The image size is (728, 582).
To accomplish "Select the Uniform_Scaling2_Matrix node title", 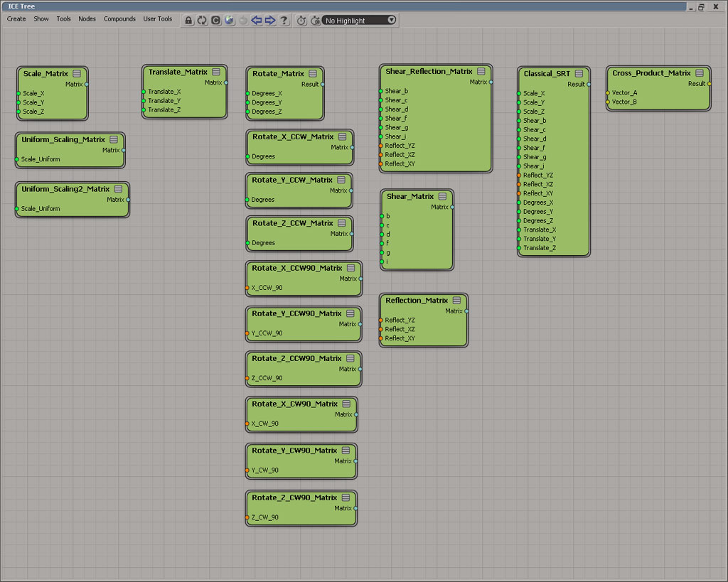I will [65, 189].
